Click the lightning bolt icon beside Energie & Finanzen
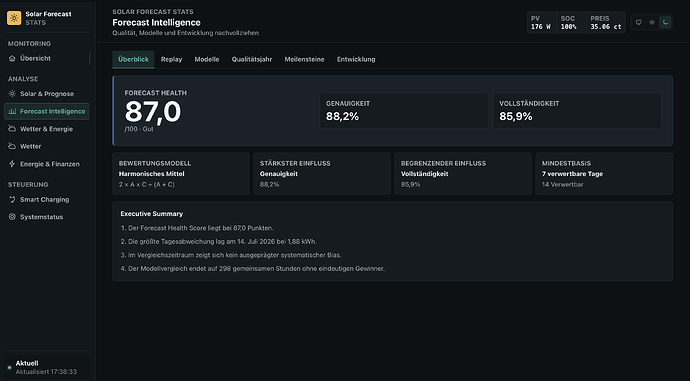 (12, 164)
